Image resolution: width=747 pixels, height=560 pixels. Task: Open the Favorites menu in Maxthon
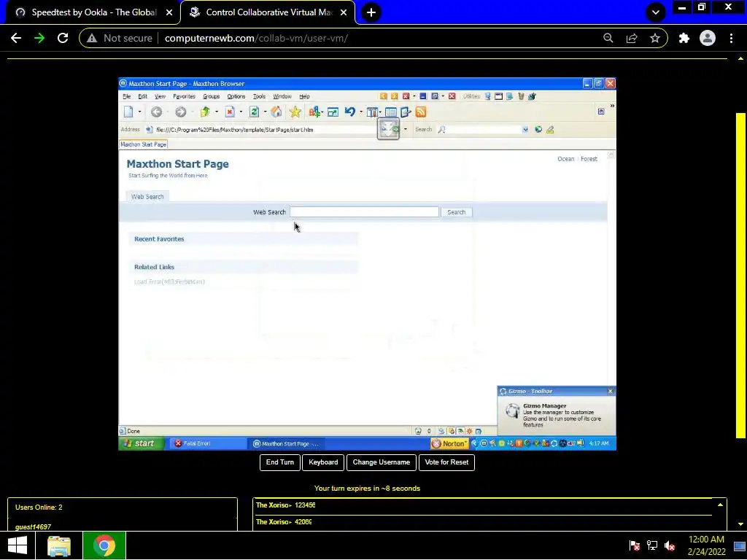click(185, 96)
